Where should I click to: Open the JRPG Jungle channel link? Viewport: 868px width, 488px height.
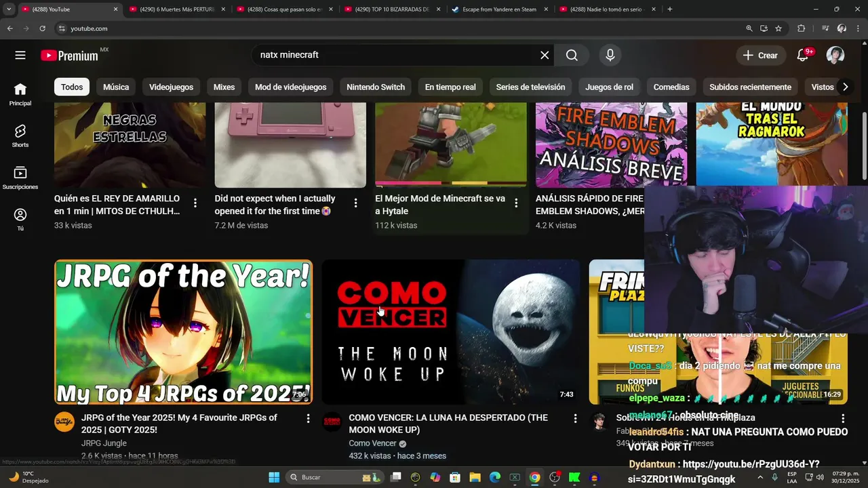[104, 443]
